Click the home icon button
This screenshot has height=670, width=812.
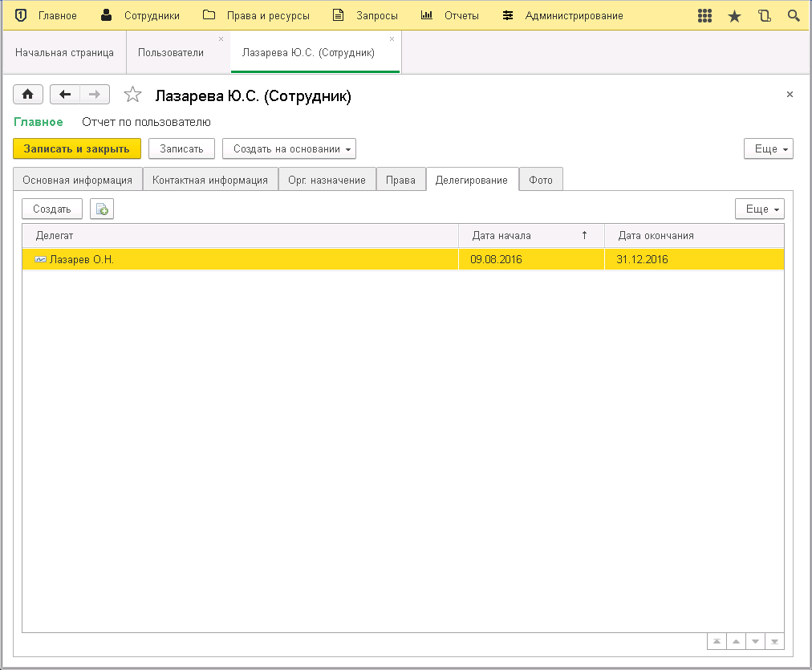click(27, 95)
